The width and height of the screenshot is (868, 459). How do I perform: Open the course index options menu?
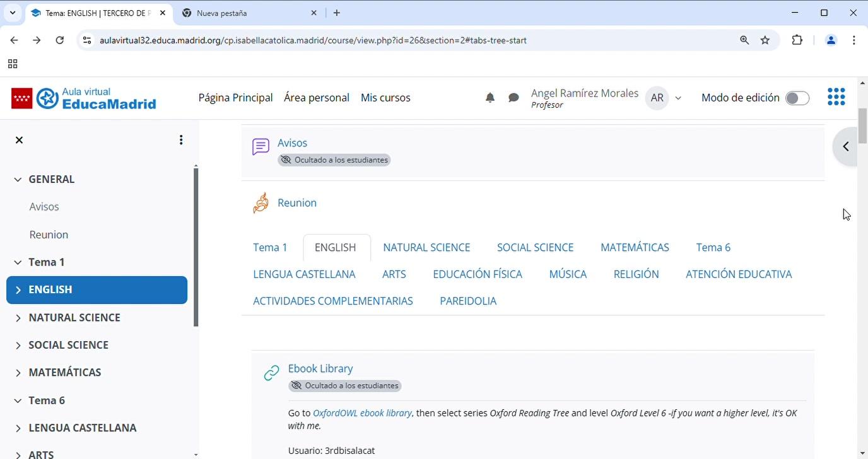pos(181,140)
